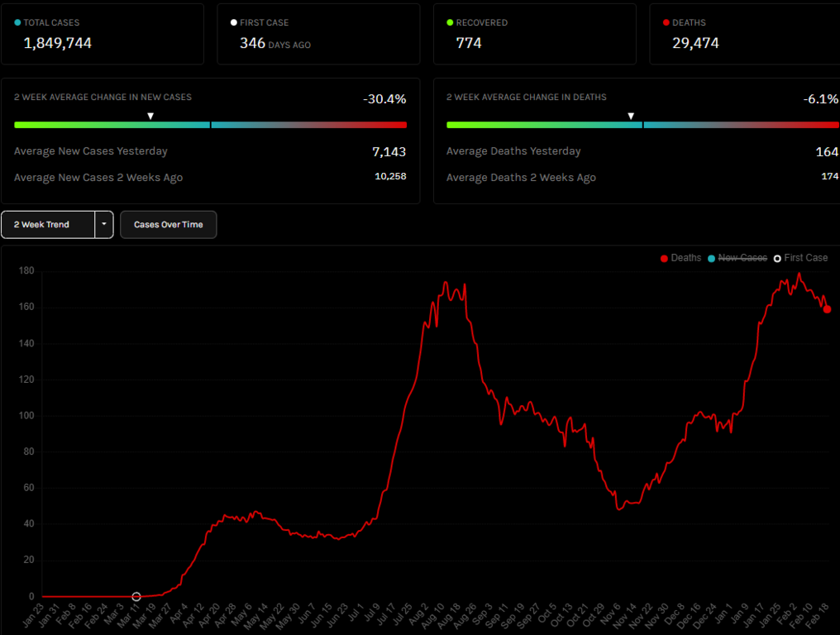Click the Deaths card showing 29,474
The width and height of the screenshot is (840, 635).
[744, 34]
